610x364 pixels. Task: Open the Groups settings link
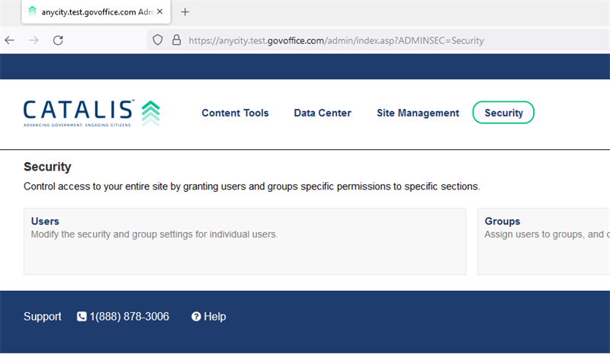tap(502, 221)
